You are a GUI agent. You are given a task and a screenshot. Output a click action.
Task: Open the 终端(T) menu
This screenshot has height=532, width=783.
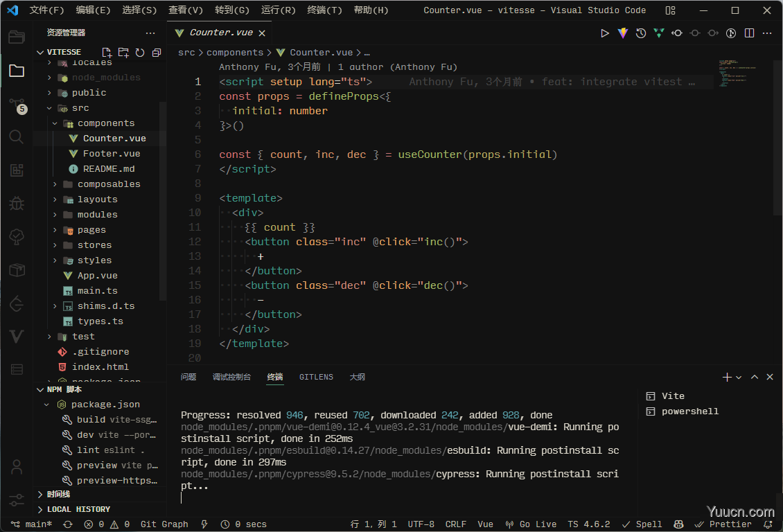[x=324, y=10]
